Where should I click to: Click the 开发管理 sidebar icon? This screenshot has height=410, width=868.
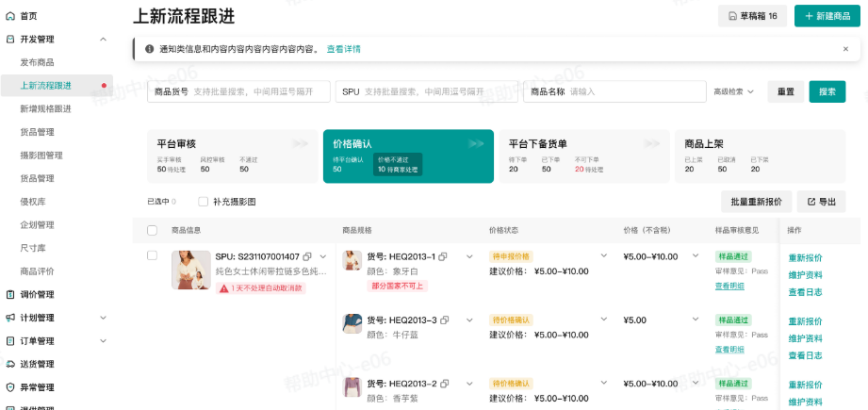(x=10, y=40)
